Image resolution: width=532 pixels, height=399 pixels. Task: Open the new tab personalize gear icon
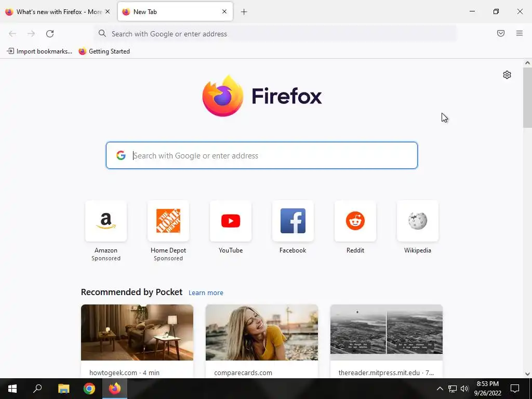click(507, 75)
